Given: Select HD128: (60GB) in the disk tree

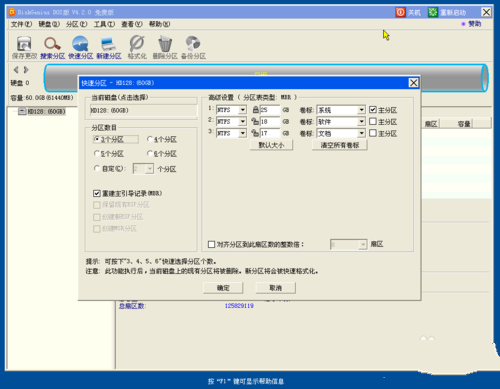Looking at the screenshot, I should coord(46,111).
